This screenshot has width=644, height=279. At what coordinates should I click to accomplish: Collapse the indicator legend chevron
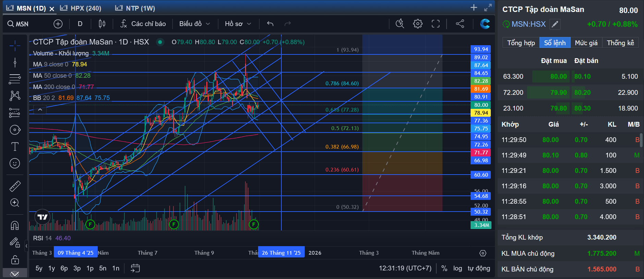[40, 110]
